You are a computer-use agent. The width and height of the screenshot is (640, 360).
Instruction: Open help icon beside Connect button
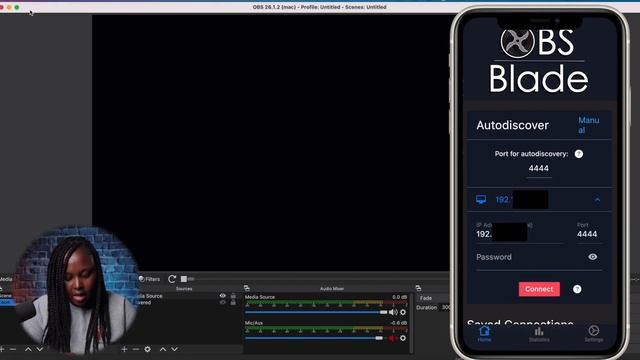tap(577, 289)
